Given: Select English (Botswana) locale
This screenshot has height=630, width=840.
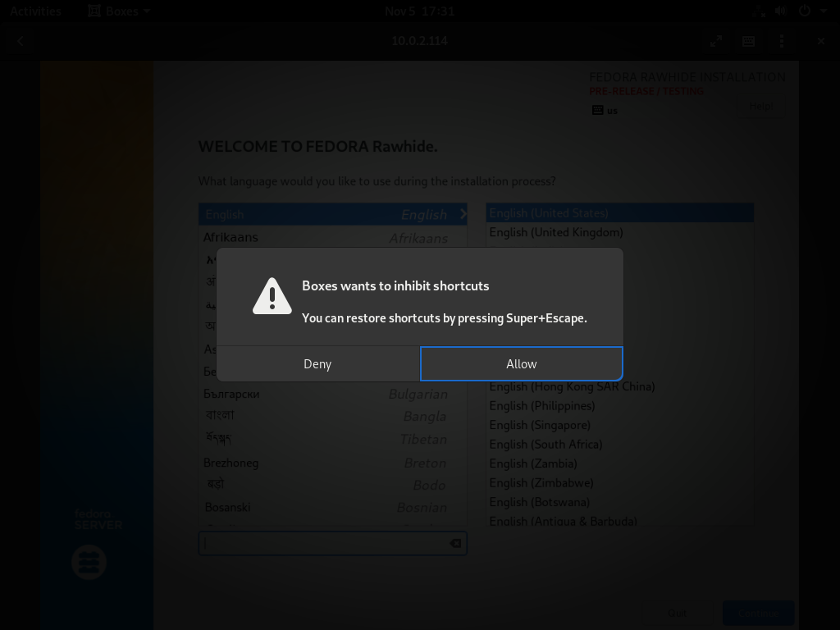Looking at the screenshot, I should [x=620, y=502].
